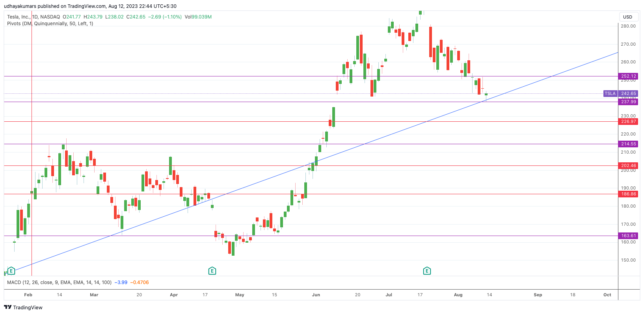Click the 150.00 price scale label
This screenshot has height=314, width=644.
(x=628, y=260)
